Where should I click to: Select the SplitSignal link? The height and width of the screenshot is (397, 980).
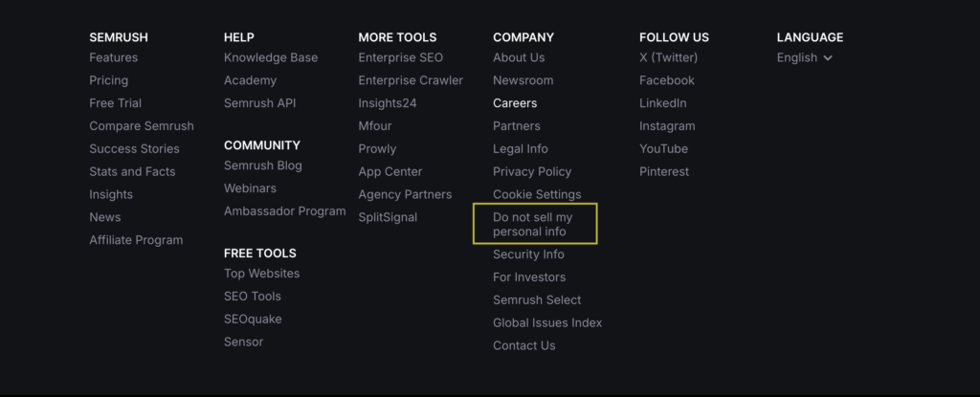(x=388, y=217)
